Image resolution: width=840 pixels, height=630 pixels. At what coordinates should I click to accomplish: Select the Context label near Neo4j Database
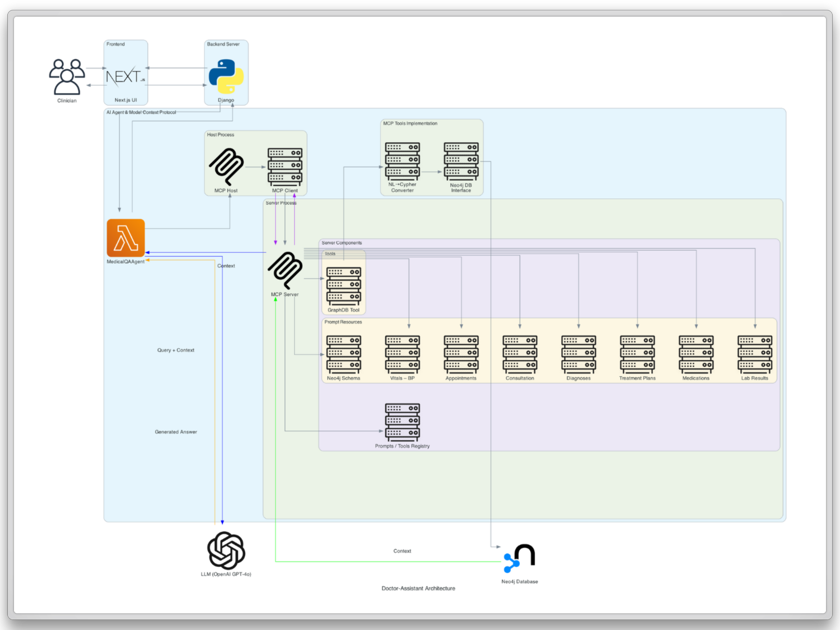[x=402, y=551]
